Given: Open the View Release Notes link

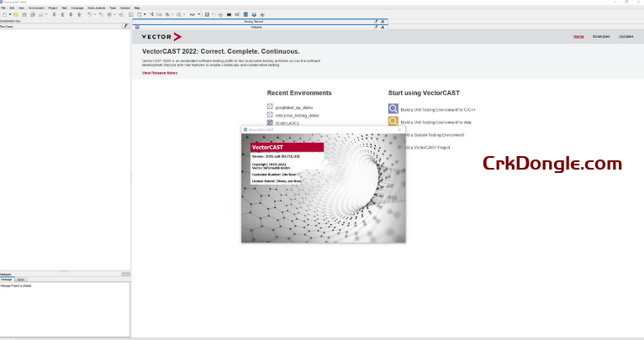Looking at the screenshot, I should (x=160, y=73).
